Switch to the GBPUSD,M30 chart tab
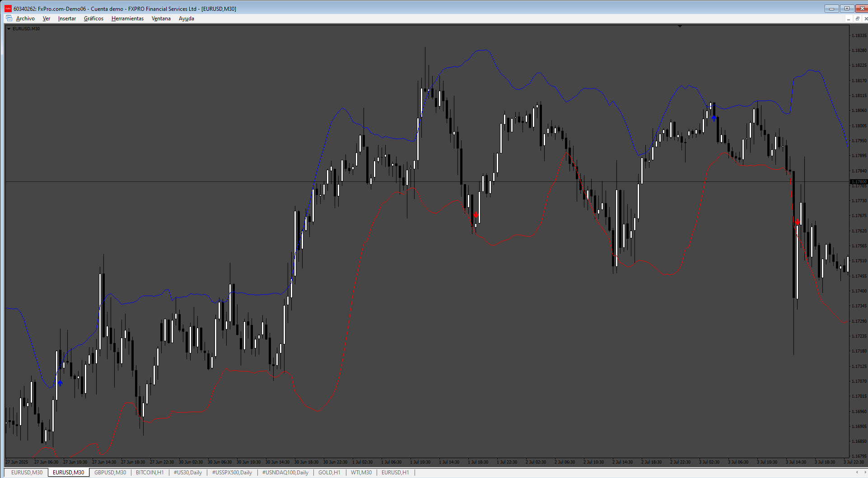This screenshot has height=478, width=868. point(110,473)
